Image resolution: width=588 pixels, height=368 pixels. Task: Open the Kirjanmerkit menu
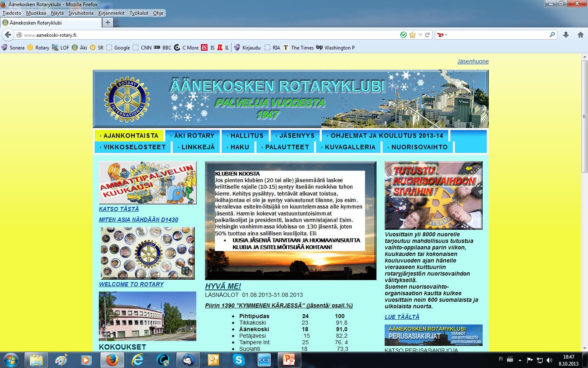[111, 13]
